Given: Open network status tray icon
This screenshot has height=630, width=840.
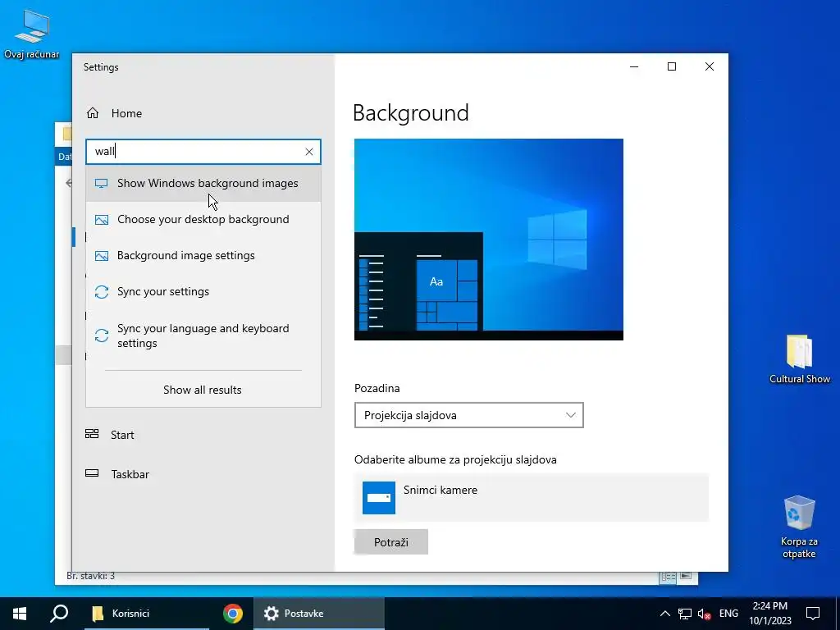Looking at the screenshot, I should point(685,614).
